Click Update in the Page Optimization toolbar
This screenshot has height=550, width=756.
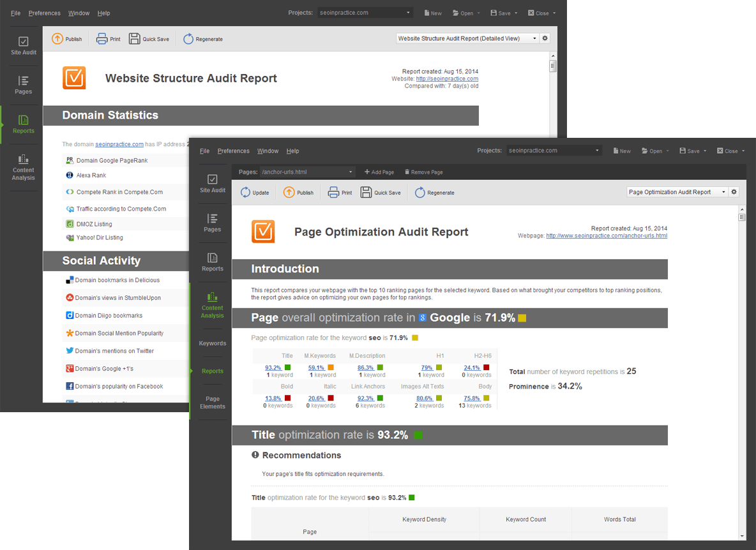255,193
